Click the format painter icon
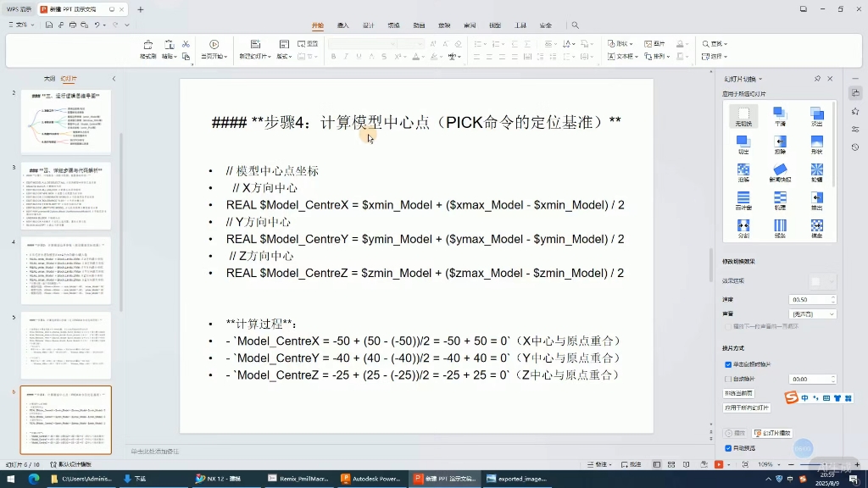868x488 pixels. coord(147,48)
